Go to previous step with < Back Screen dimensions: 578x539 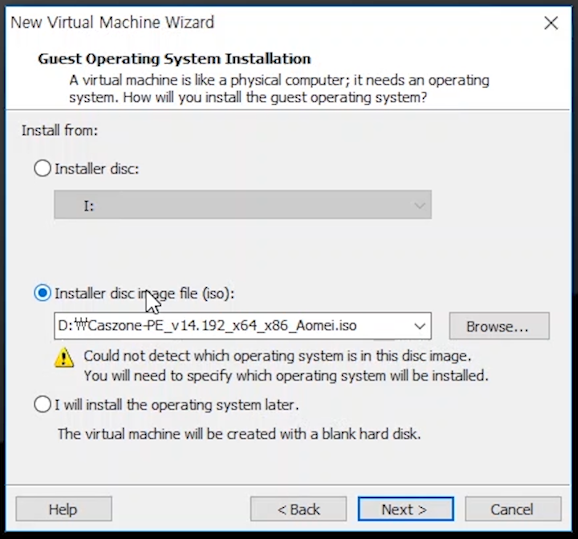coord(298,509)
